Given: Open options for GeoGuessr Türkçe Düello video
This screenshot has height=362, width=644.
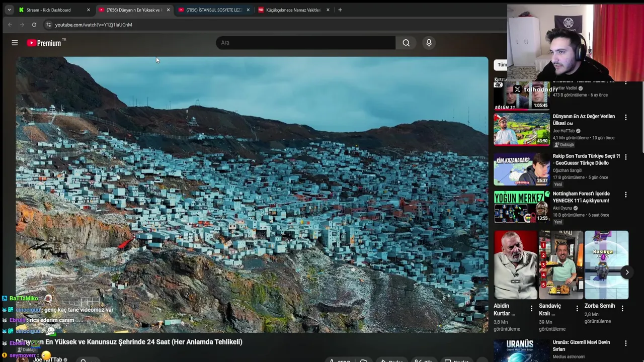Looking at the screenshot, I should tap(625, 157).
